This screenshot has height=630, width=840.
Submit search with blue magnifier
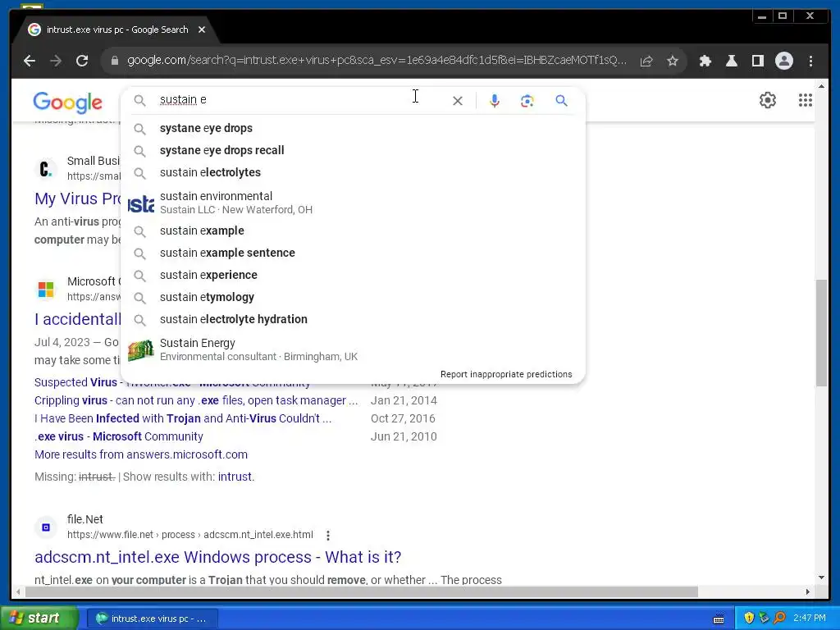561,100
